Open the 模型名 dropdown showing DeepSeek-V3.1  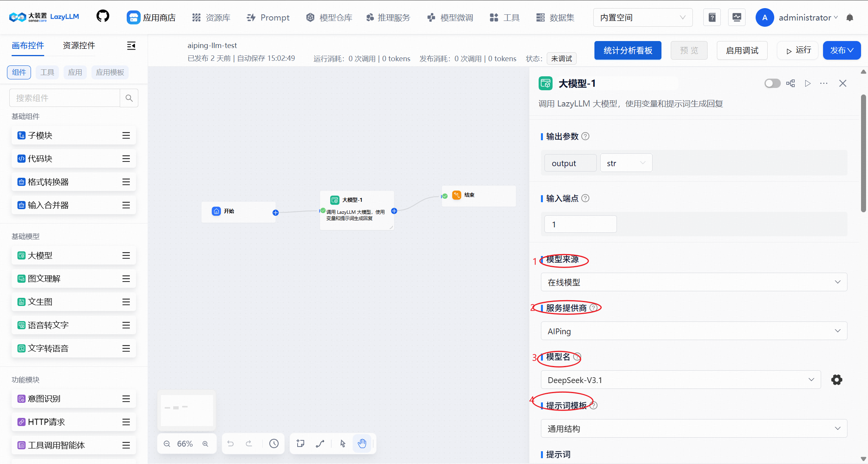coord(680,380)
